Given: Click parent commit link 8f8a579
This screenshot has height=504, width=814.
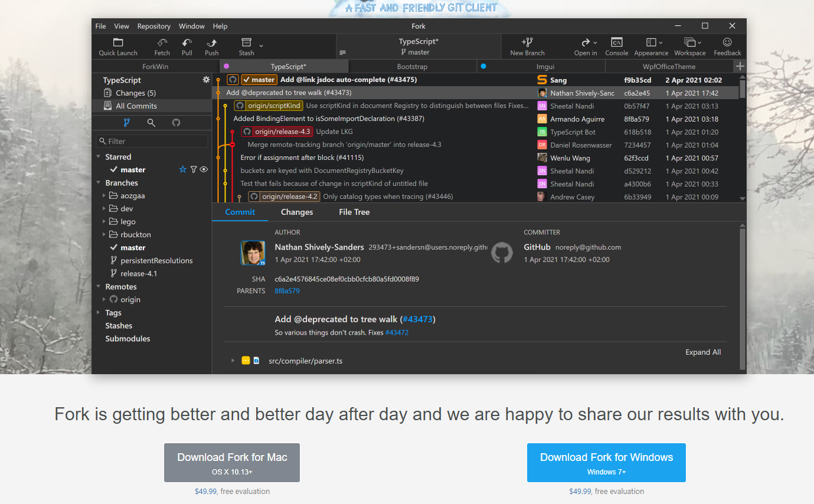Looking at the screenshot, I should pyautogui.click(x=287, y=291).
